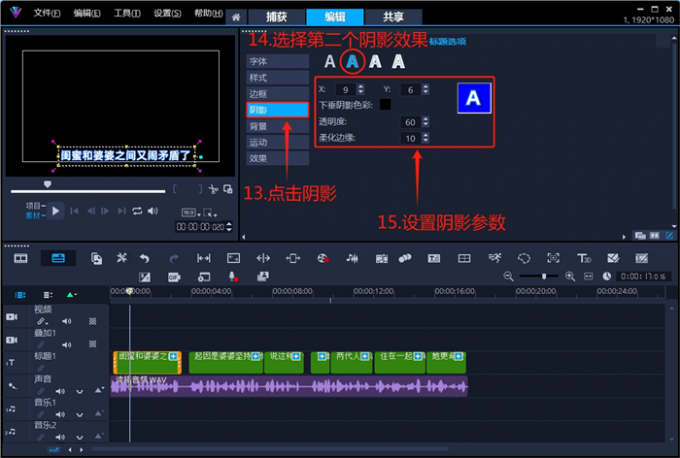Open the home tab icon

point(235,16)
